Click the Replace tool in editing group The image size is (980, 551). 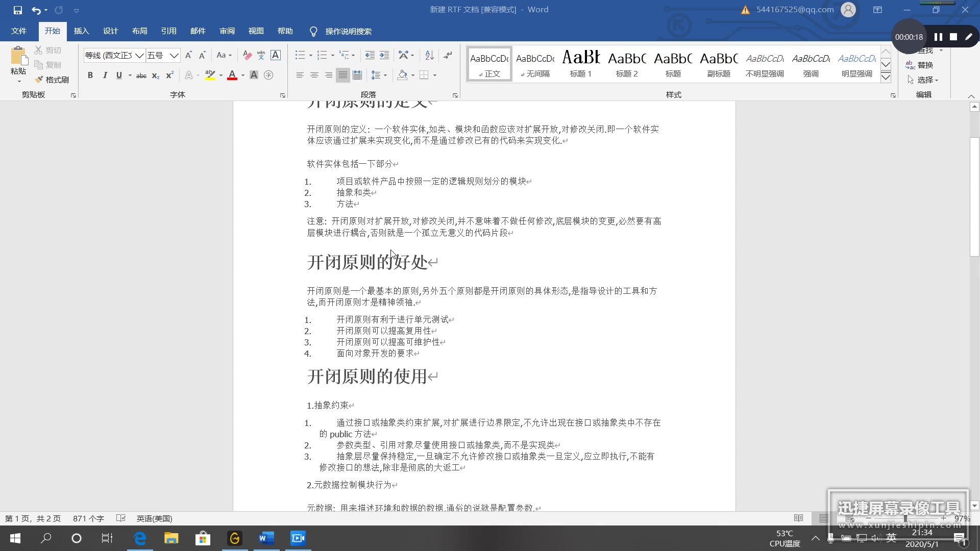point(920,65)
